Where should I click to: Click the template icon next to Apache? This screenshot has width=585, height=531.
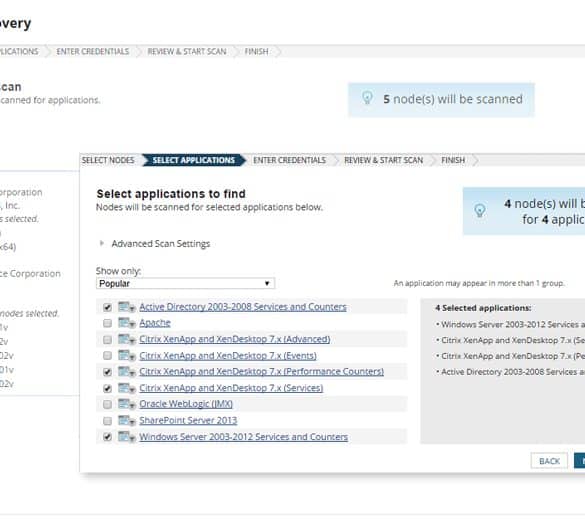[126, 323]
